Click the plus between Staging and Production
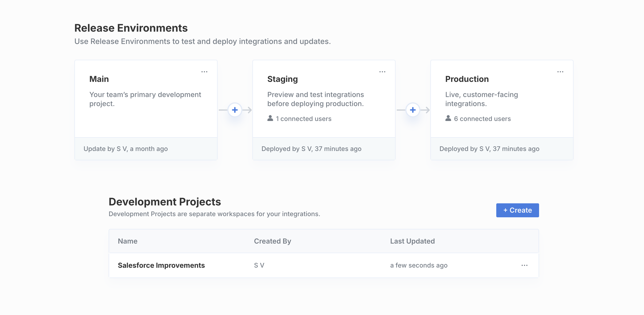Screen dimensions: 644x315 [x=413, y=110]
